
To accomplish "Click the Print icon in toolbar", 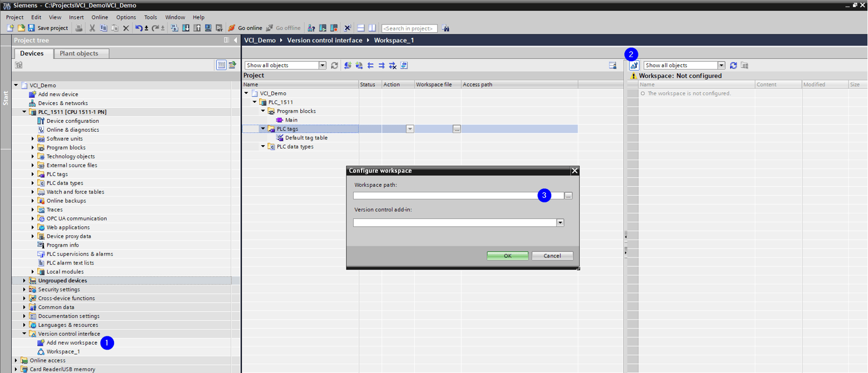I will click(78, 28).
